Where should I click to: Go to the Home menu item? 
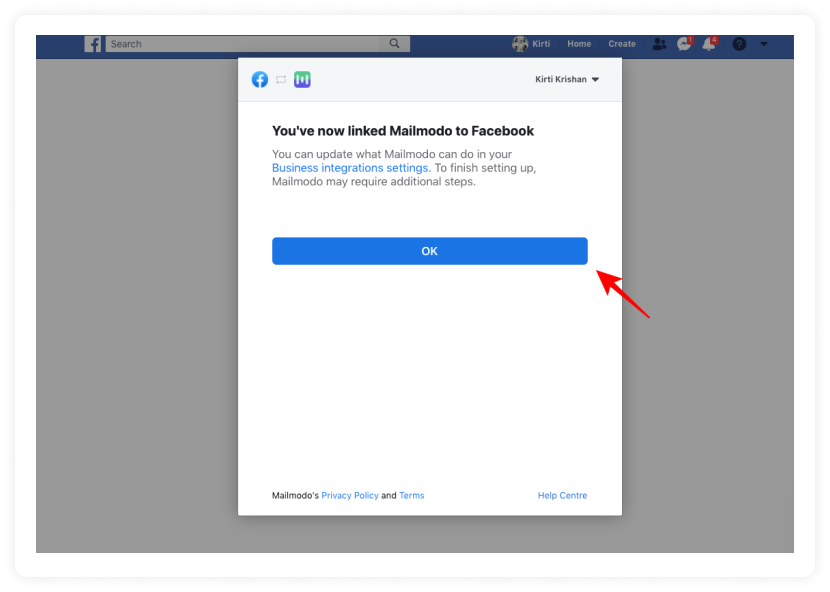click(579, 44)
